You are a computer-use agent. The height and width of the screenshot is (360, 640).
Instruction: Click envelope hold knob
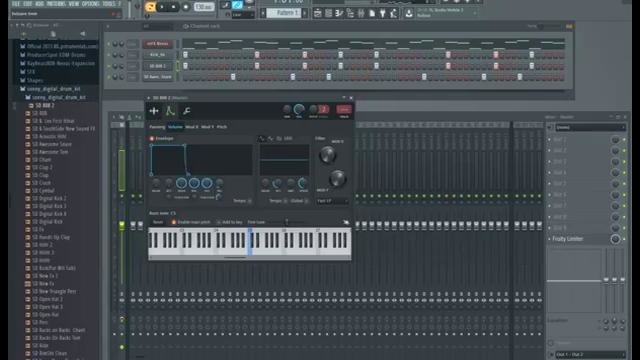(181, 183)
